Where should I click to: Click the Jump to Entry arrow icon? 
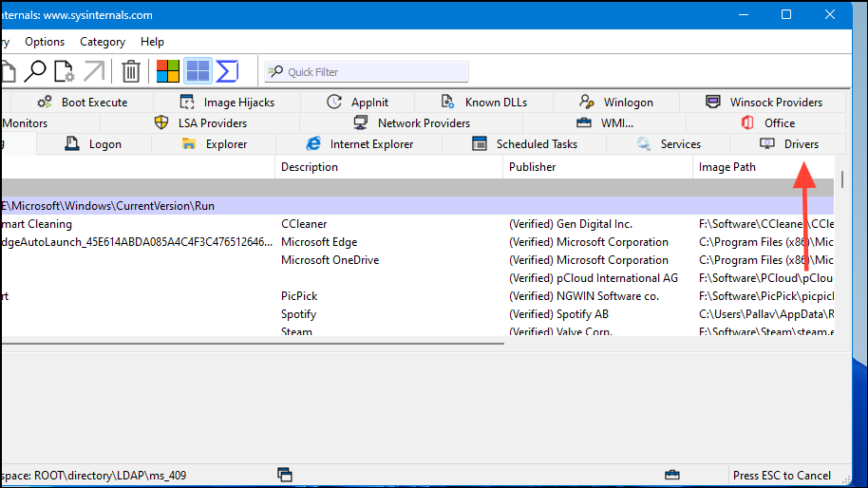tap(94, 71)
